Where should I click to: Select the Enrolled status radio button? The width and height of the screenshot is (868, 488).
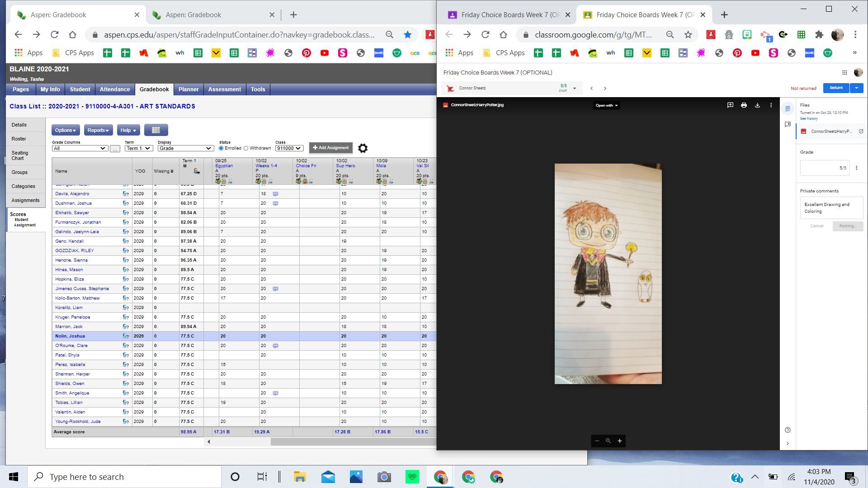click(x=221, y=148)
